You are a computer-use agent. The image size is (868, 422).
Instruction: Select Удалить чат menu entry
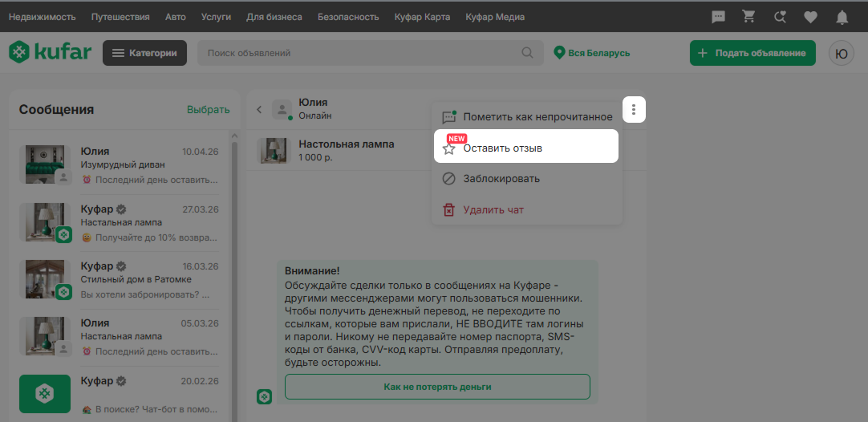pos(527,210)
